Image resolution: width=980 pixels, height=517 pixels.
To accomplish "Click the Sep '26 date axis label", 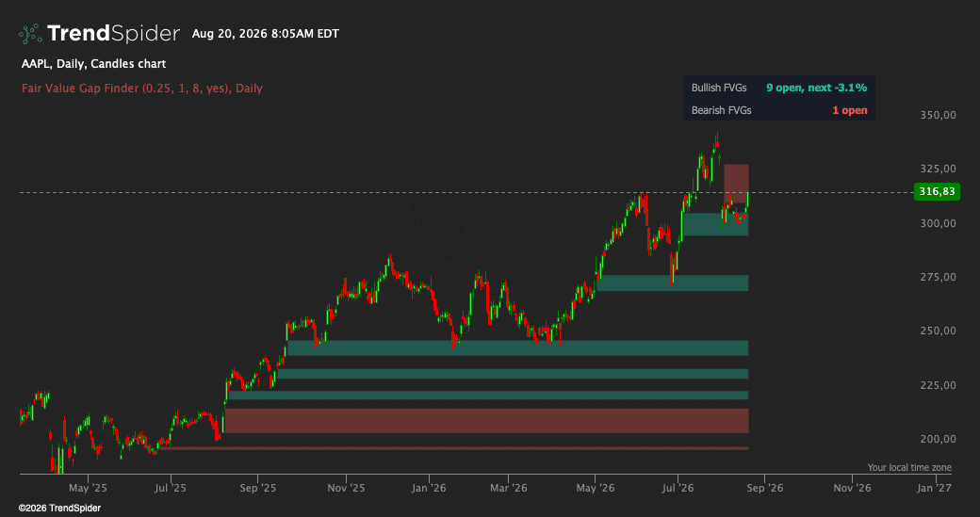I will (x=765, y=488).
